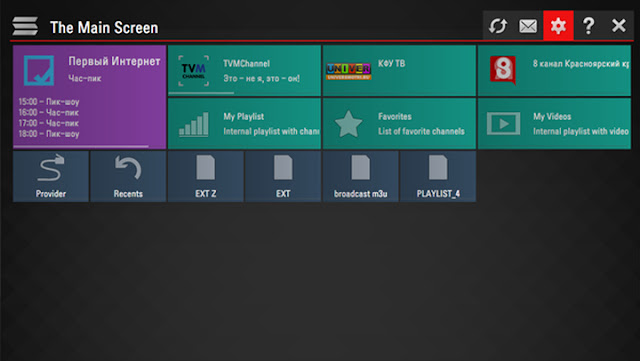Click schedule entry 16:00 – Час-пик
Viewport: 640px width, 361px height.
pos(49,112)
